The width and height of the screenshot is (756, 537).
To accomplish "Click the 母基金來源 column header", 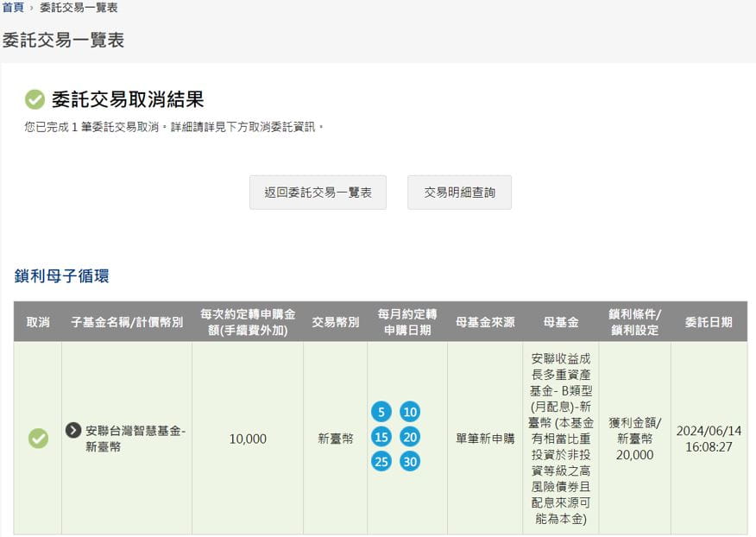I will tap(485, 322).
